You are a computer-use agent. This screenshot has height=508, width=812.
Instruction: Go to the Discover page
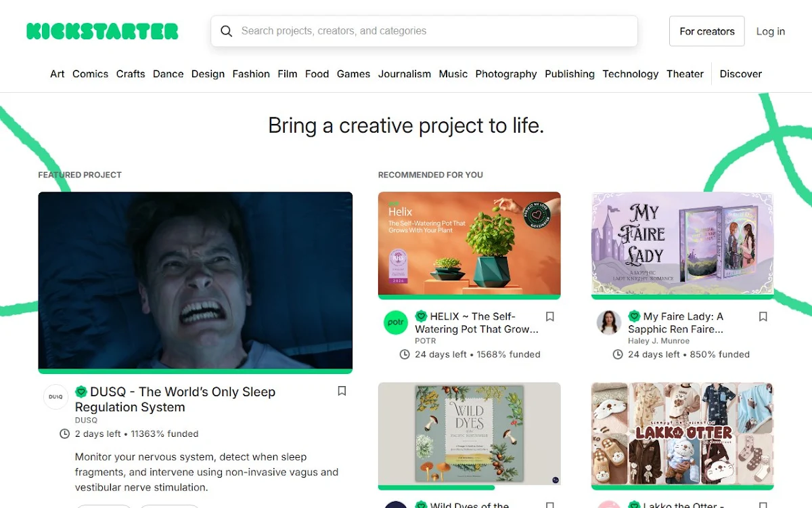741,74
